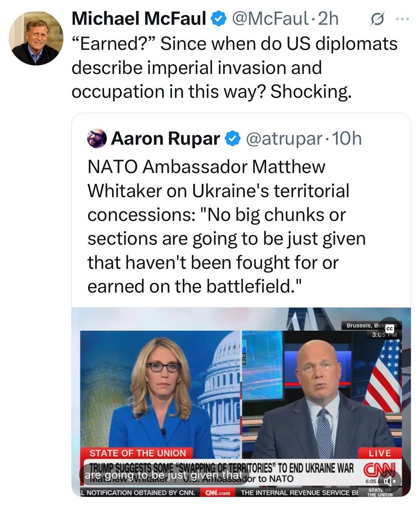Viewport: 420px width, 507px height.
Task: Click the Aaron Rupar display name
Action: (x=165, y=139)
